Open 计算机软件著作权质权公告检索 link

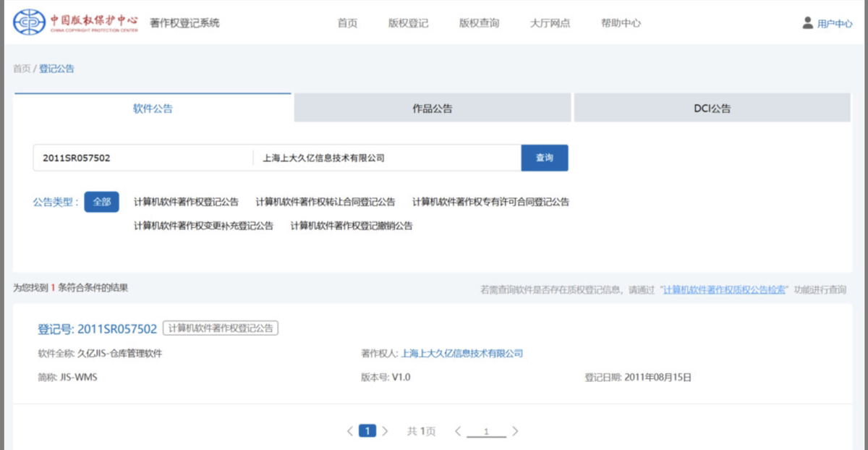coord(725,289)
